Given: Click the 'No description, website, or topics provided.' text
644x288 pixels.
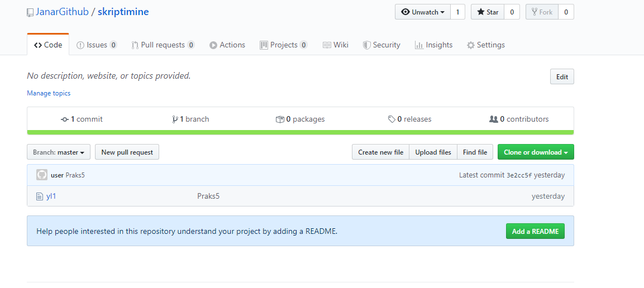Looking at the screenshot, I should coord(109,75).
